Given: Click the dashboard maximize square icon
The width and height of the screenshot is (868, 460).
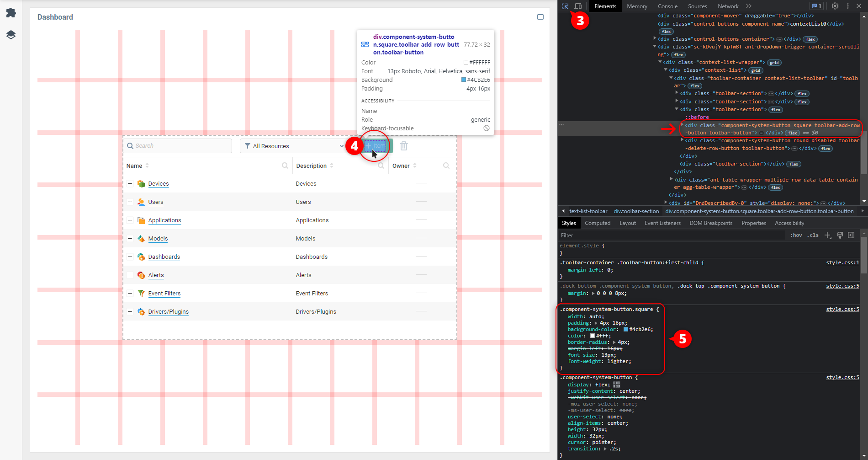Looking at the screenshot, I should coord(540,17).
